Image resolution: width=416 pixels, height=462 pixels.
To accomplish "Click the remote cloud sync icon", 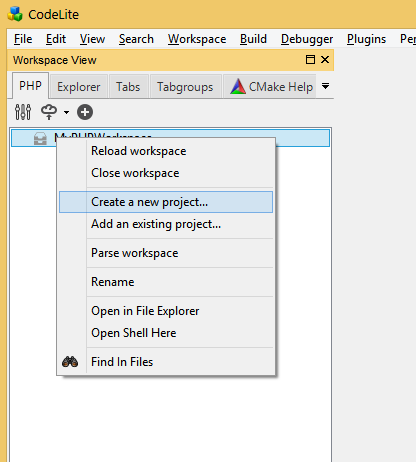I will point(49,112).
